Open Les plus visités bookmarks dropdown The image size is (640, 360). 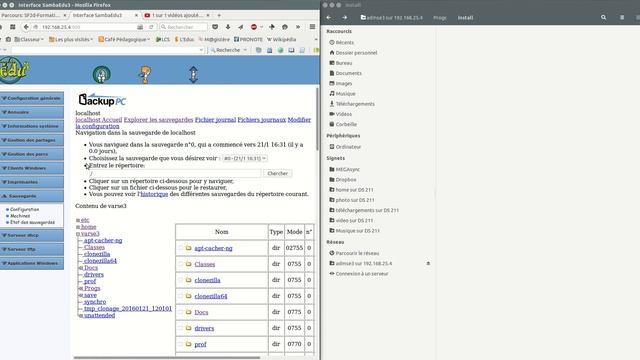pos(71,40)
